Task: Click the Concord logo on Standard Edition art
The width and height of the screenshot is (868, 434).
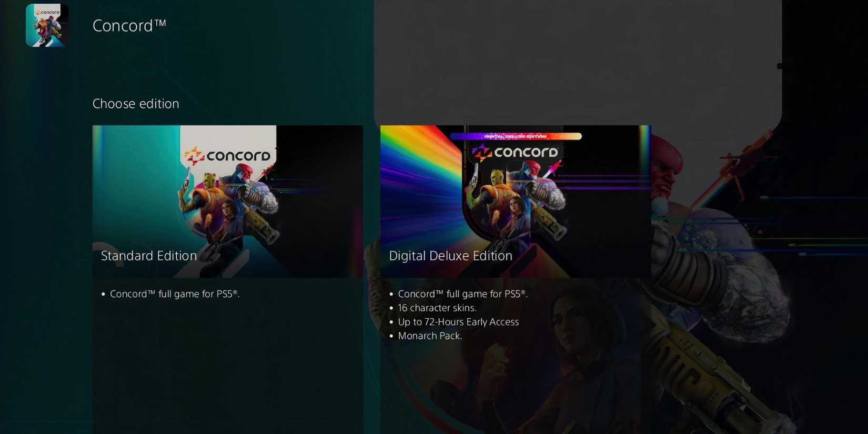Action: click(228, 156)
